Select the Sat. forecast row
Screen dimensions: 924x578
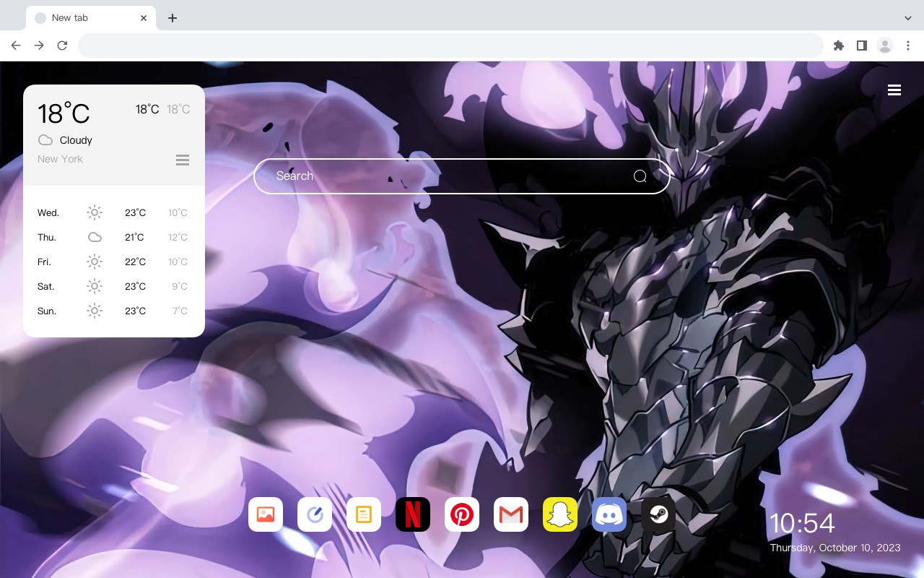tap(114, 286)
